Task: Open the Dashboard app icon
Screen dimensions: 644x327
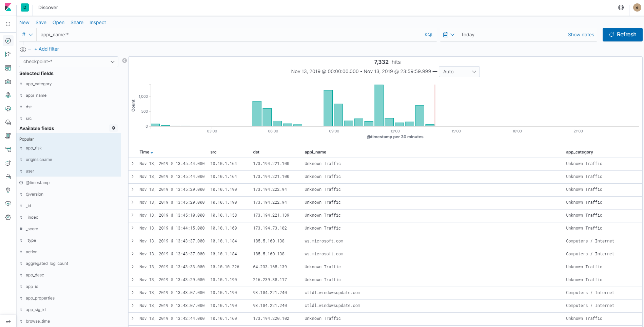Action: click(8, 68)
